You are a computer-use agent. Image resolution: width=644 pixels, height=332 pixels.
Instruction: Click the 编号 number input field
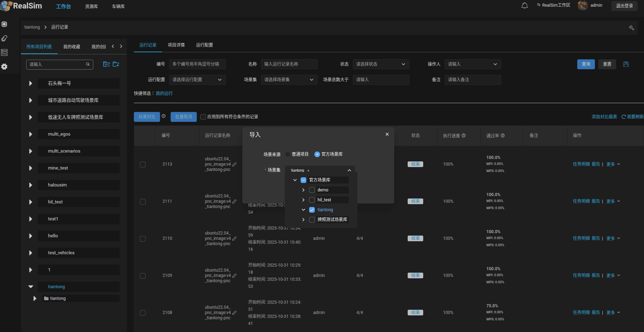tap(197, 64)
